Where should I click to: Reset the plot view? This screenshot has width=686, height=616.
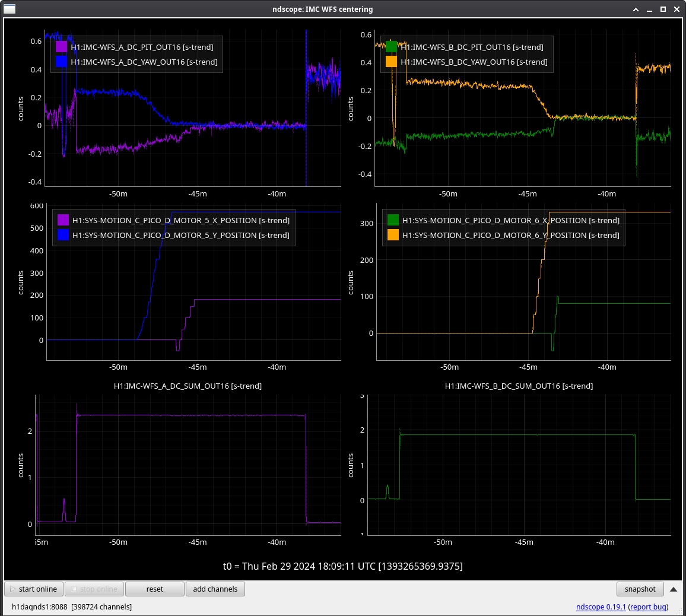click(x=154, y=589)
